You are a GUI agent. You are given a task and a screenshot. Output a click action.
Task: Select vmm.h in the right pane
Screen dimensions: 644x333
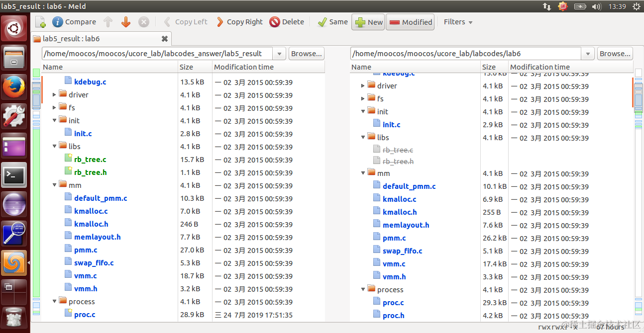[394, 276]
